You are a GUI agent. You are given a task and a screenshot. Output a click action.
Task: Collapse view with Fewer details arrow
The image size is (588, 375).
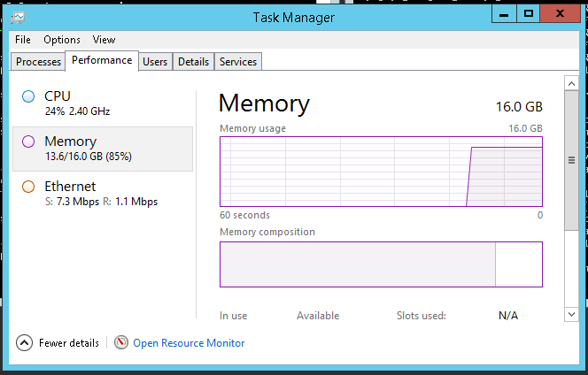coord(24,342)
